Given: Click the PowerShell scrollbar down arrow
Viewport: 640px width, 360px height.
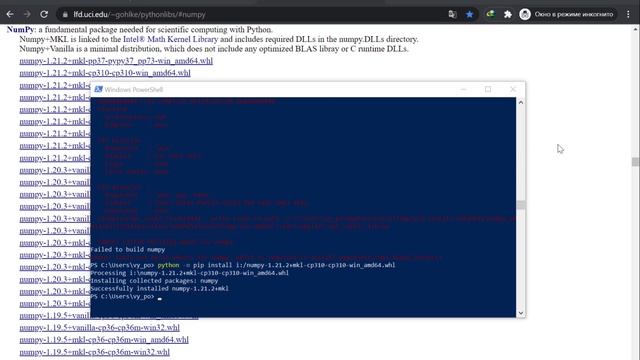Looking at the screenshot, I should point(520,313).
